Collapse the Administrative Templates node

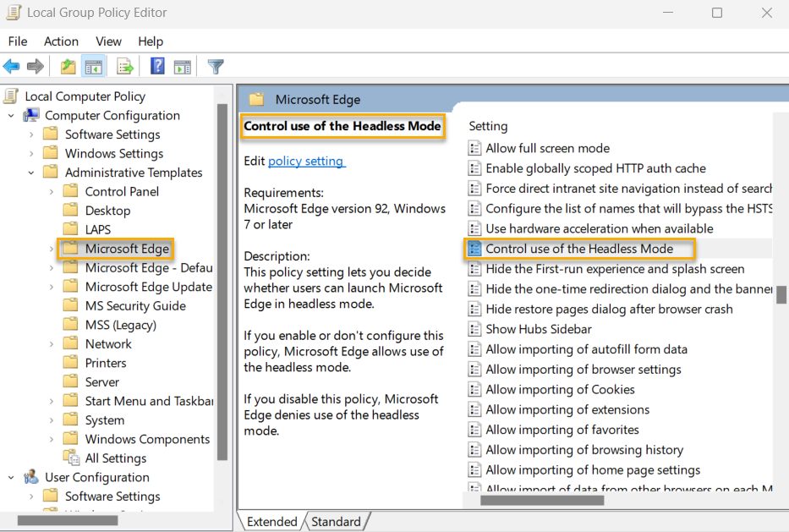click(x=31, y=173)
